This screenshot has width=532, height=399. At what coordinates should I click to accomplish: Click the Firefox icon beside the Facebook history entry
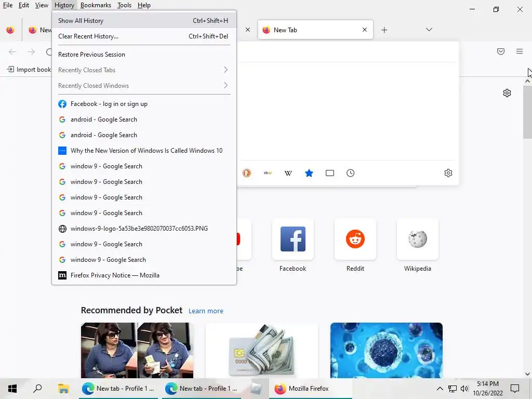point(62,104)
